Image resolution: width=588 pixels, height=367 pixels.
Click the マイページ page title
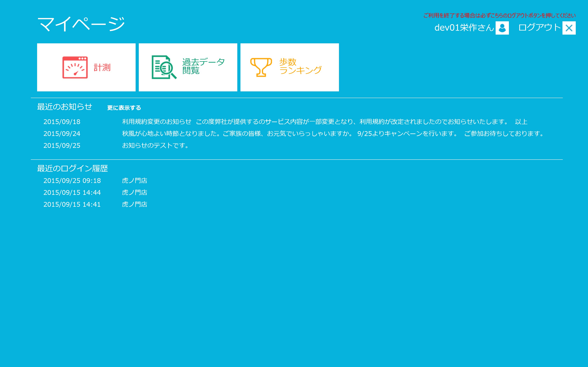point(81,24)
